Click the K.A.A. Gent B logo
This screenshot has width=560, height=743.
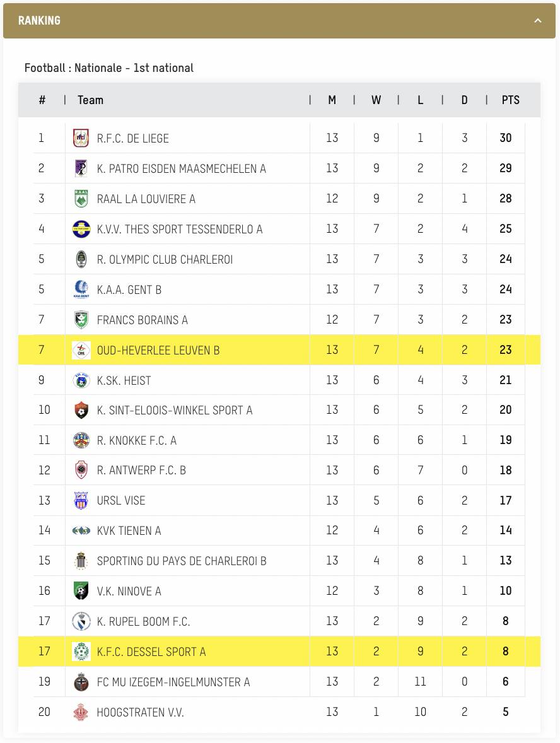coord(81,289)
